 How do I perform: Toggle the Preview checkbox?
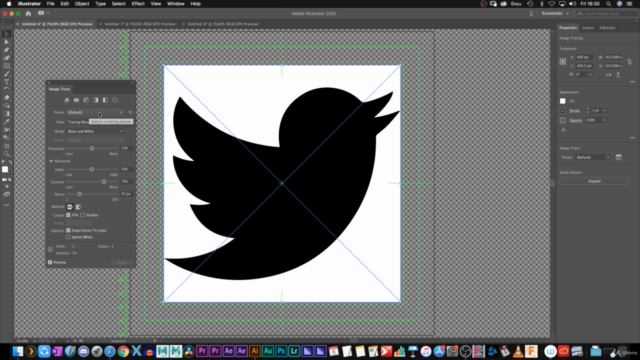click(x=50, y=262)
